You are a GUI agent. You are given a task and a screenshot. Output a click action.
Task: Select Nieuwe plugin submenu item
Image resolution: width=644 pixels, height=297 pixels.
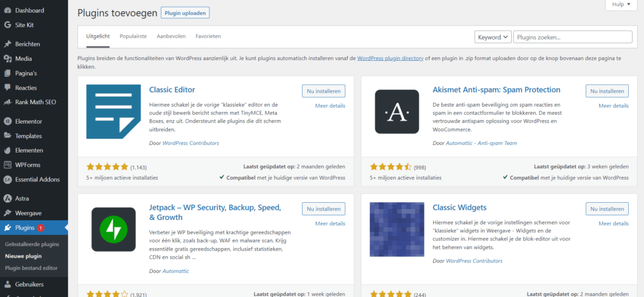(23, 256)
